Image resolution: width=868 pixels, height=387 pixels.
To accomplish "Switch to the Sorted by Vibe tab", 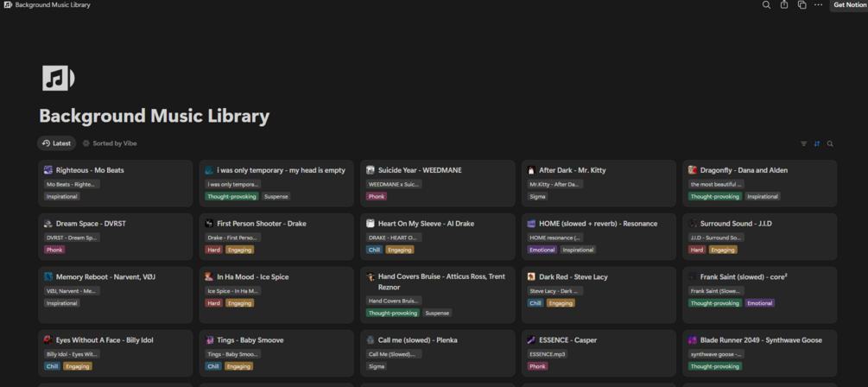I will [x=110, y=143].
